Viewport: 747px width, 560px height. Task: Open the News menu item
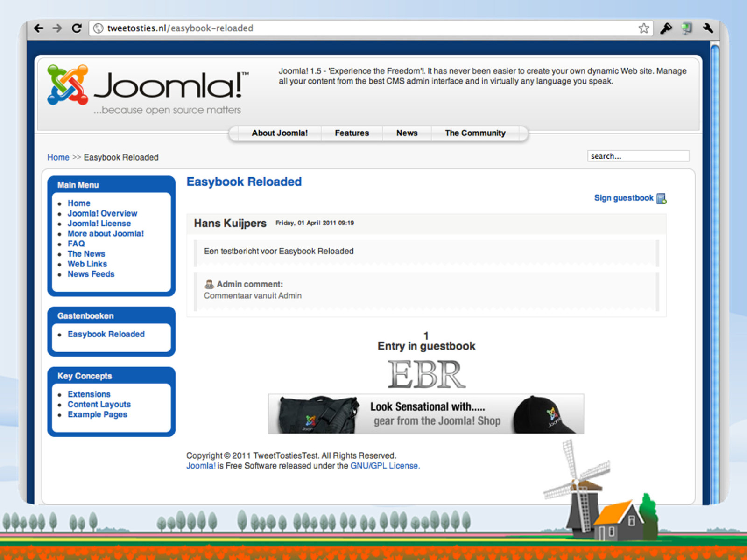point(407,133)
